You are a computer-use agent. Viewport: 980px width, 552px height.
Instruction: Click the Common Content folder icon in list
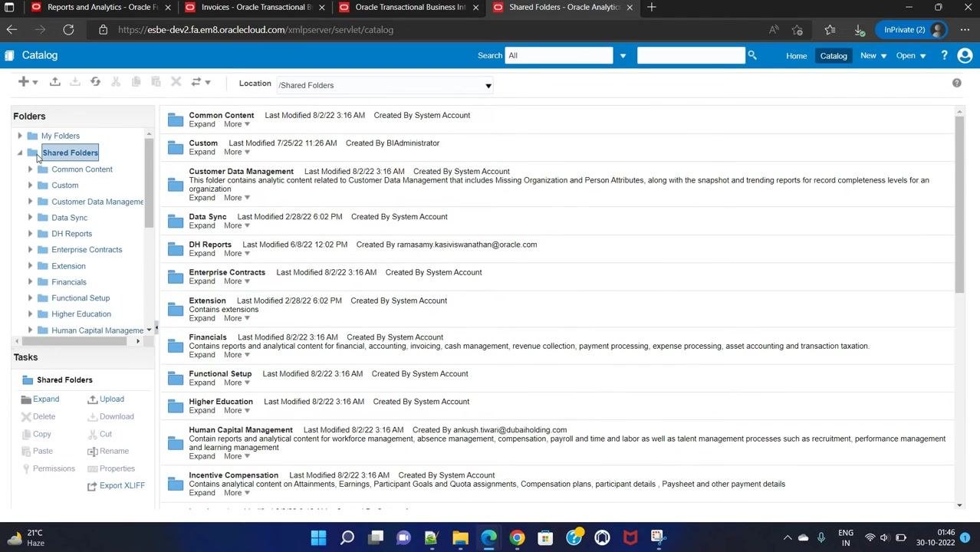[x=176, y=120]
